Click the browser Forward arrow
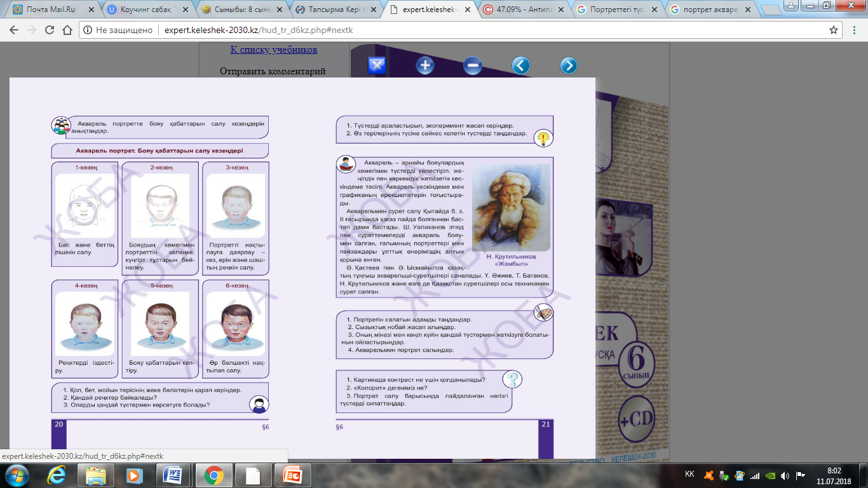 pos(31,30)
